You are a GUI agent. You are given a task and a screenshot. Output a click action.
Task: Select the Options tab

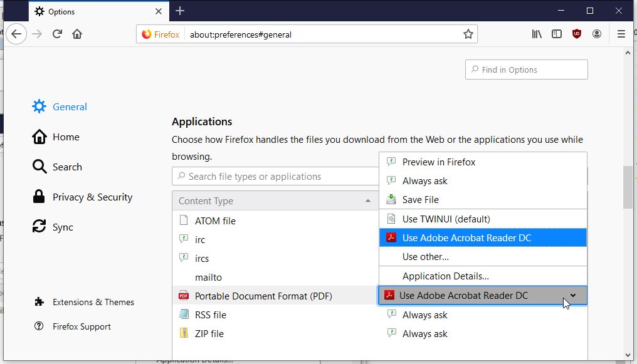(x=98, y=11)
